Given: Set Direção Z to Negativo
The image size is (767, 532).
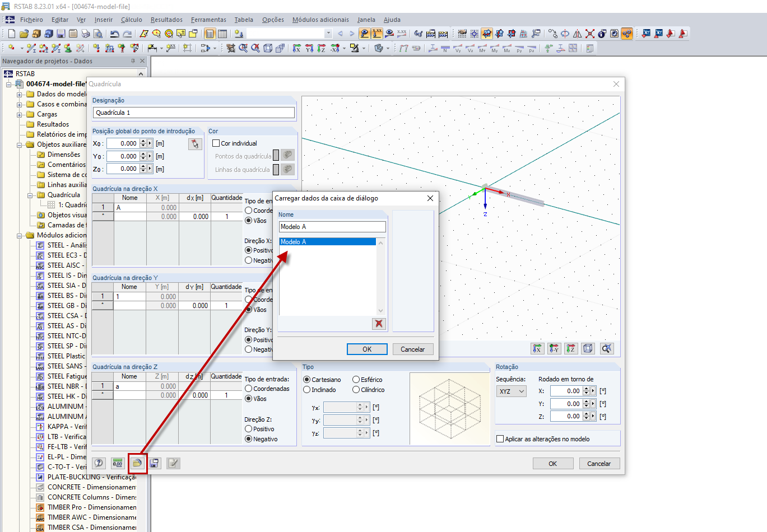Looking at the screenshot, I should (x=249, y=439).
